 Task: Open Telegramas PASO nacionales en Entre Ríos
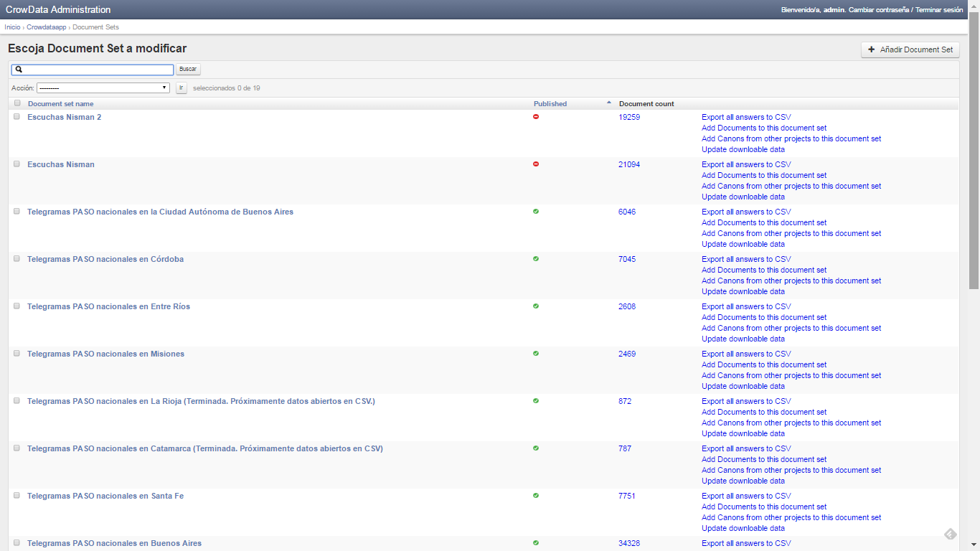[x=109, y=306]
